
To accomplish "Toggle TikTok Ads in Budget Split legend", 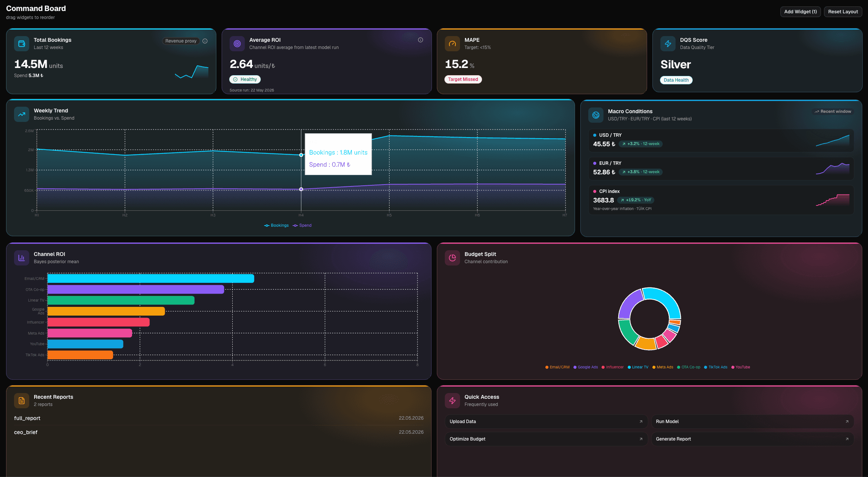I will [716, 367].
